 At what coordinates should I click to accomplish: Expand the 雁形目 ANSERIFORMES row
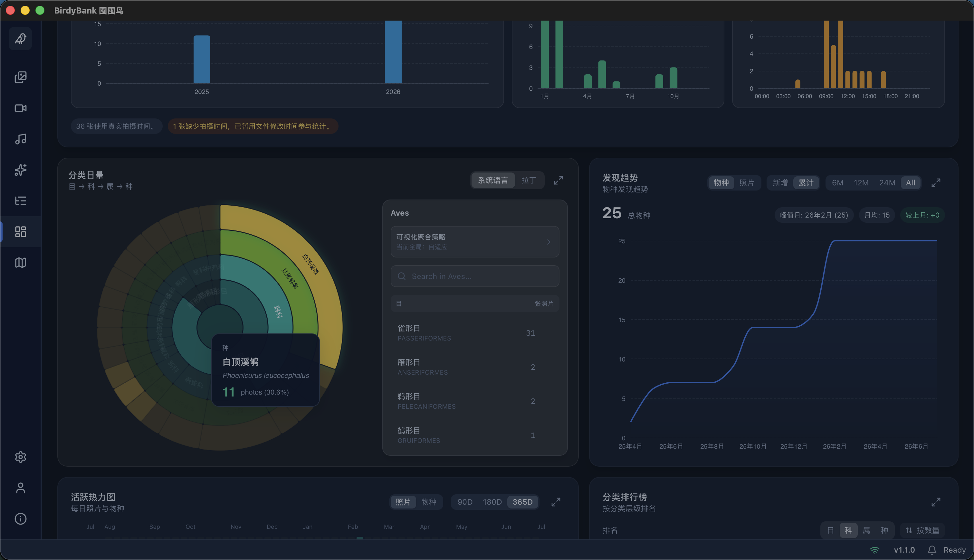[x=475, y=367]
